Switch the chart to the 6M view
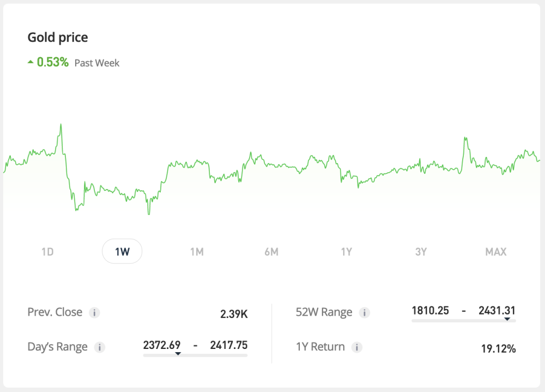Viewport: 545px width, 392px height. (271, 251)
